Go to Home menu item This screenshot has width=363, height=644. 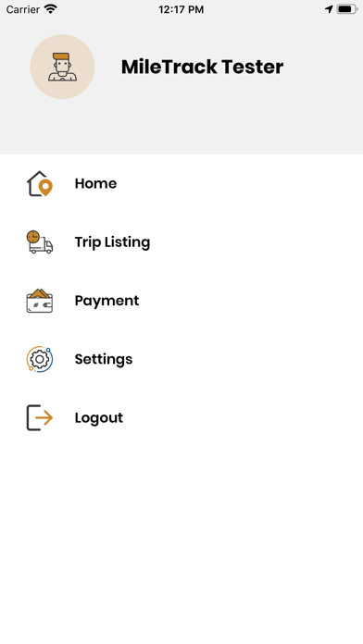pos(181,183)
